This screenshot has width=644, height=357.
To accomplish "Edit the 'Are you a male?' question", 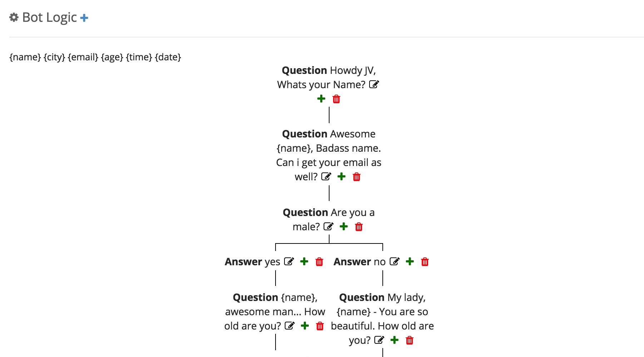I will (328, 227).
